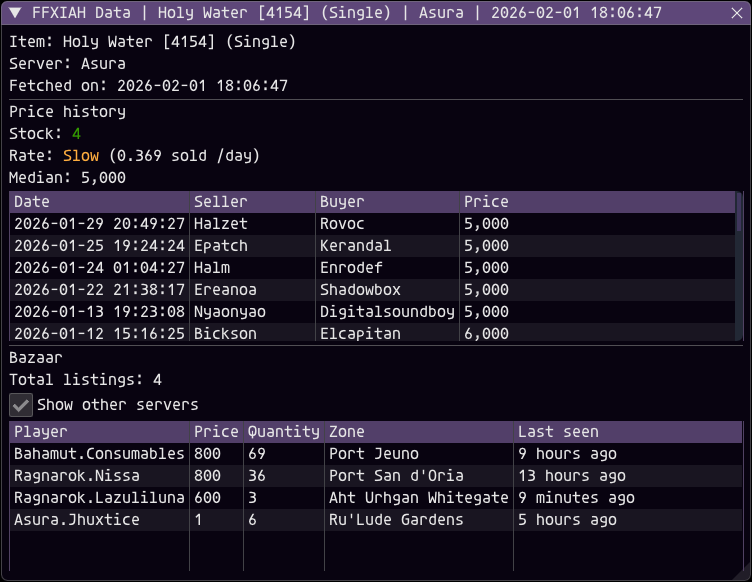This screenshot has width=752, height=582.
Task: Close the FFXIAH Data window
Action: pos(737,13)
